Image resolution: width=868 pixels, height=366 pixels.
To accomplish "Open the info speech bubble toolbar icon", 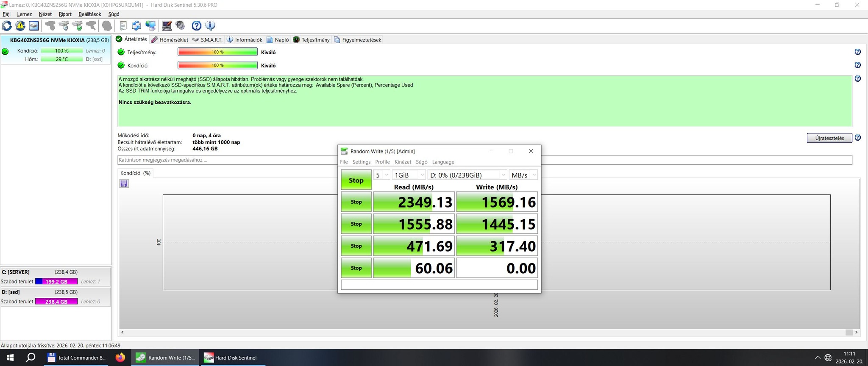I will [210, 26].
